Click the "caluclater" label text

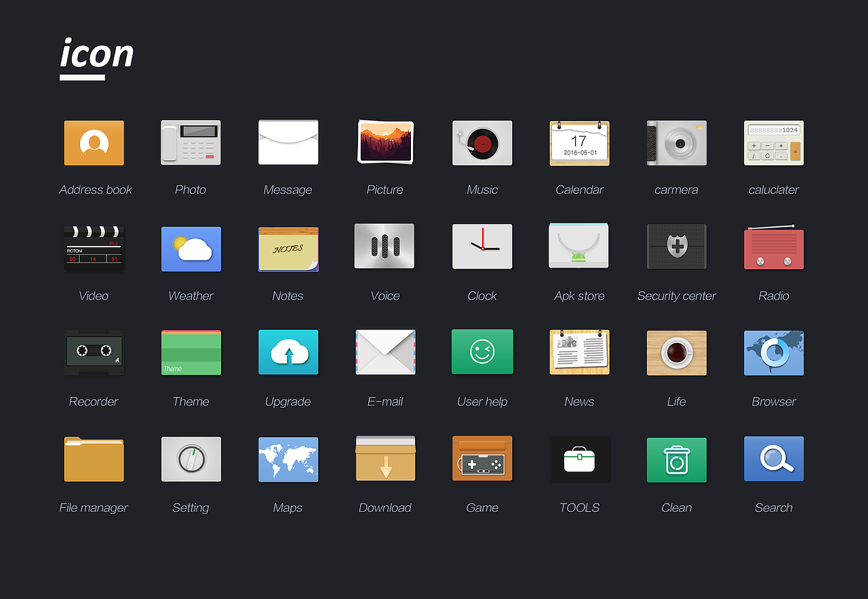click(774, 190)
